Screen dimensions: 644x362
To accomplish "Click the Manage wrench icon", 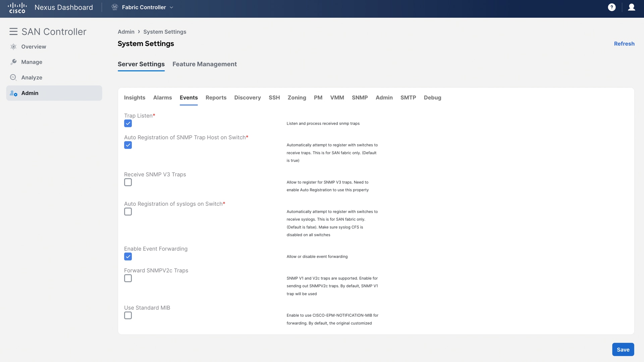I will 13,62.
